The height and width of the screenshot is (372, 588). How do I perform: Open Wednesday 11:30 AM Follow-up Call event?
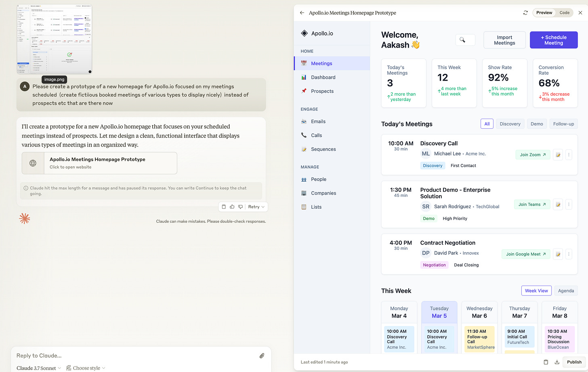(x=479, y=339)
